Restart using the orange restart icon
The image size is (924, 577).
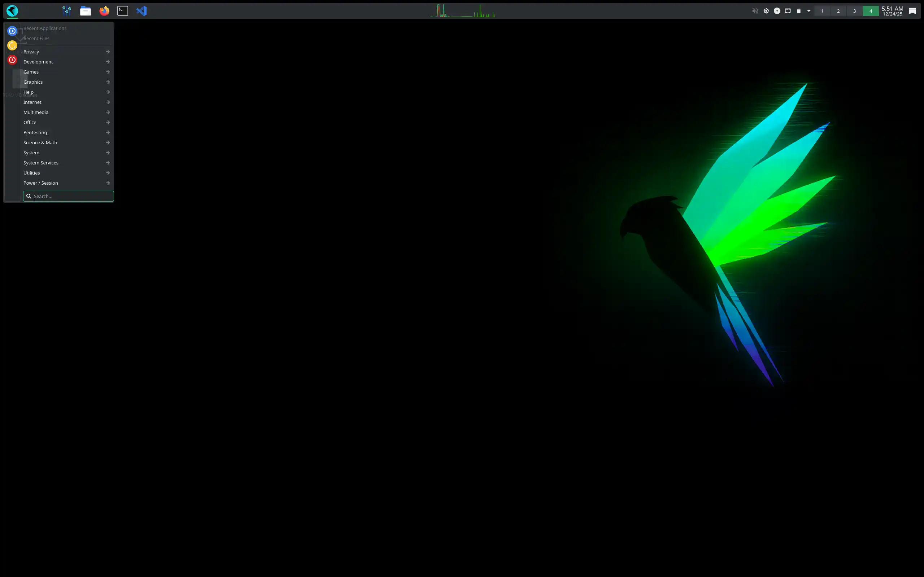click(12, 45)
